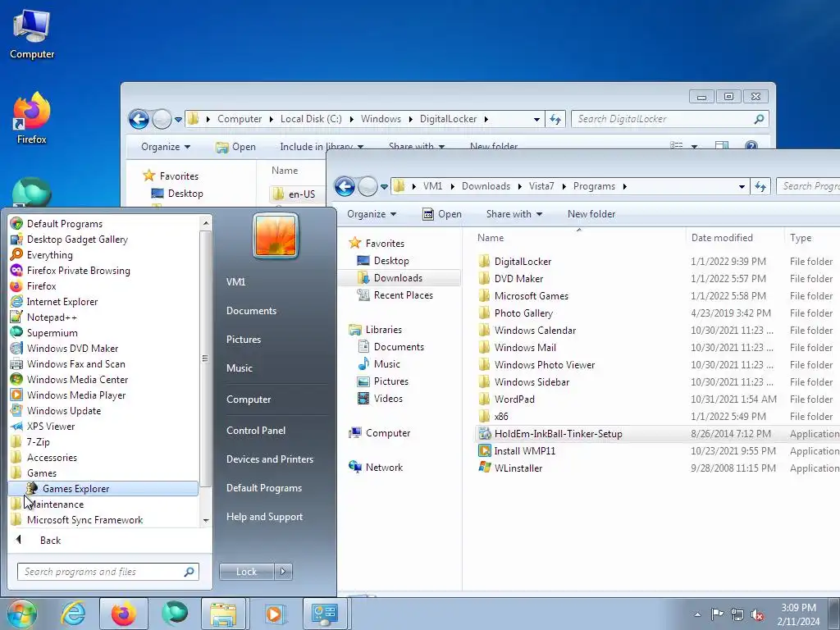This screenshot has height=630, width=840.
Task: Open Supermium from Start menu
Action: (52, 332)
